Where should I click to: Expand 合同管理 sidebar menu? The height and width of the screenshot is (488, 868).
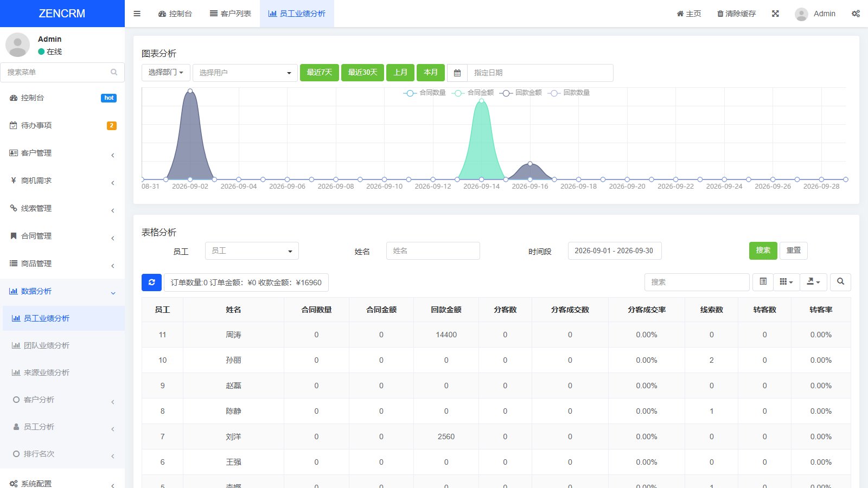tap(62, 236)
